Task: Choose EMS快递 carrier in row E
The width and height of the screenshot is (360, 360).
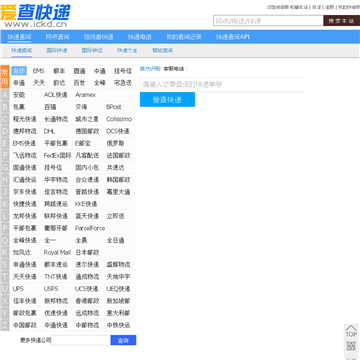Action: point(24,143)
